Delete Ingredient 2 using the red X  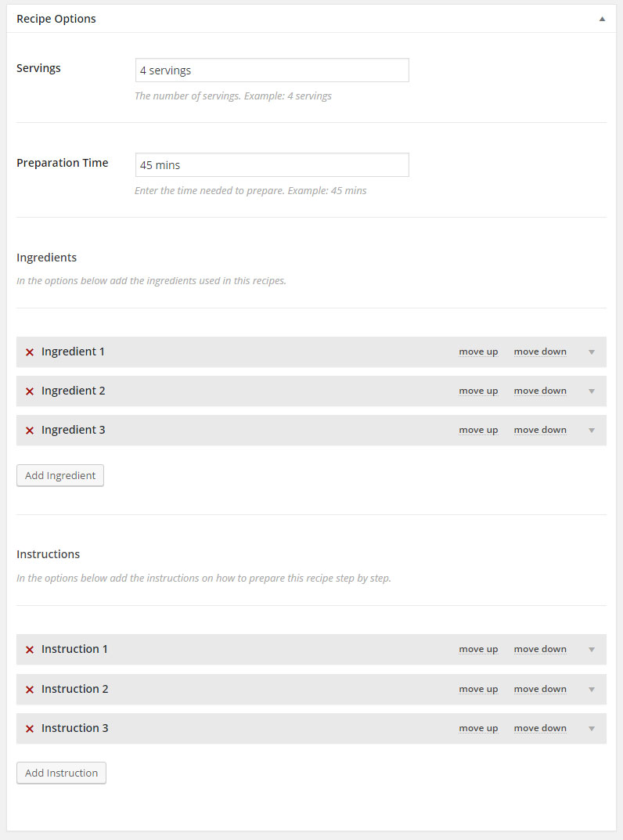tap(30, 391)
